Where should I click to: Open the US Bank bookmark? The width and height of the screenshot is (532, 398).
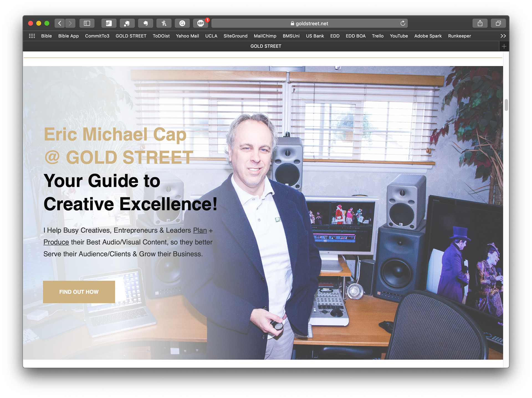point(315,36)
